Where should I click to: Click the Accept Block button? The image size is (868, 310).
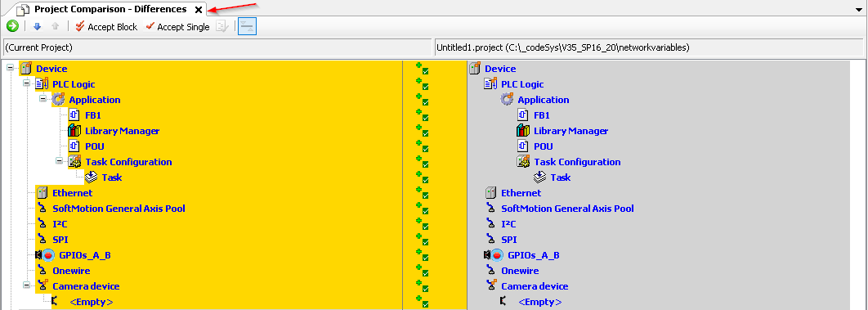(106, 26)
